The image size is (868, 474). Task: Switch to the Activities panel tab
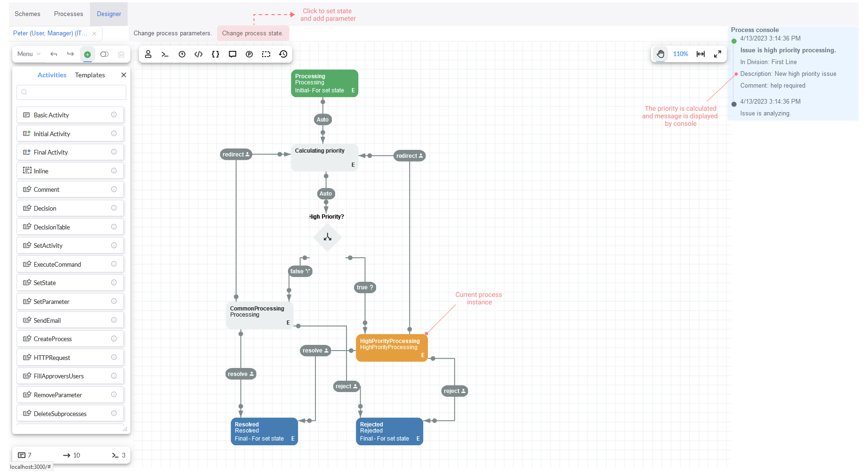(x=52, y=75)
